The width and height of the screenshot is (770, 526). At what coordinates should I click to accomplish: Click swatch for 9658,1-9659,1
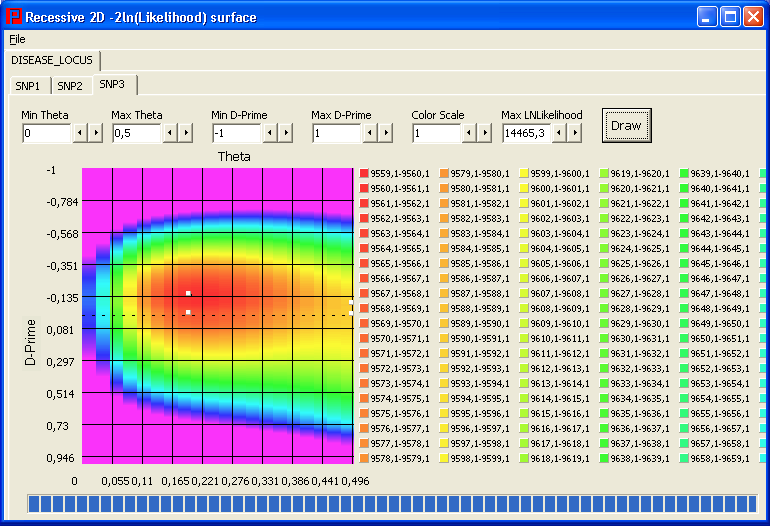pyautogui.click(x=684, y=458)
